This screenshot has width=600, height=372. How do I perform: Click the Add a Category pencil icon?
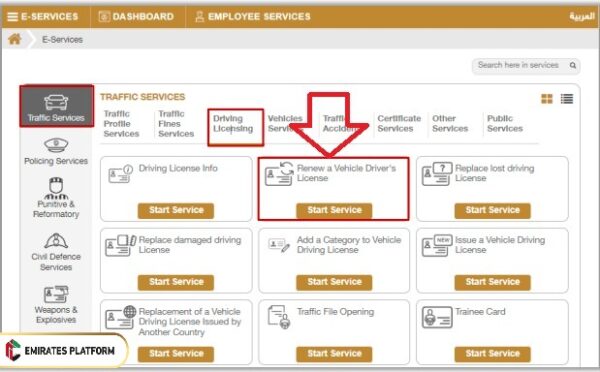point(279,246)
